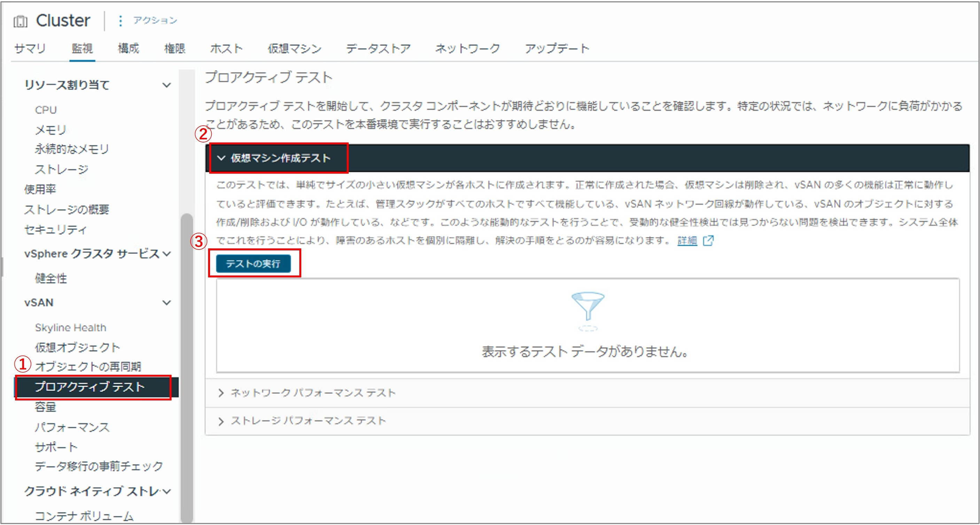Image resolution: width=980 pixels, height=525 pixels.
Task: Open the アクション menu
Action: pyautogui.click(x=155, y=20)
